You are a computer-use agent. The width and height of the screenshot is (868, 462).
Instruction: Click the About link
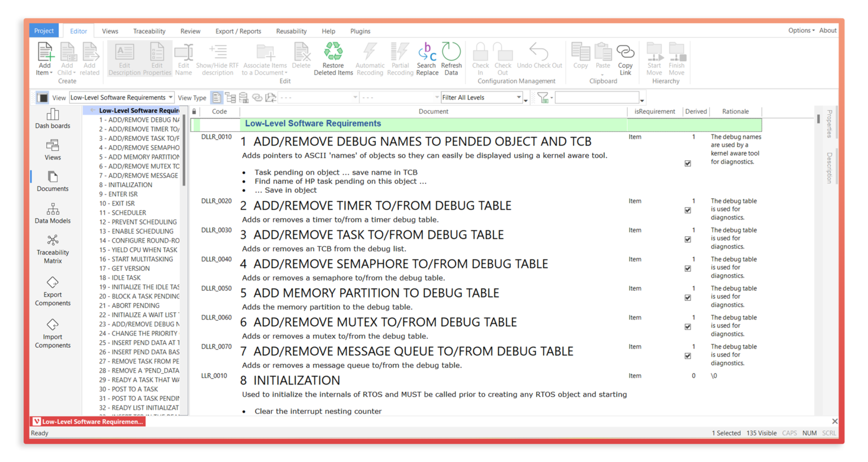(827, 30)
